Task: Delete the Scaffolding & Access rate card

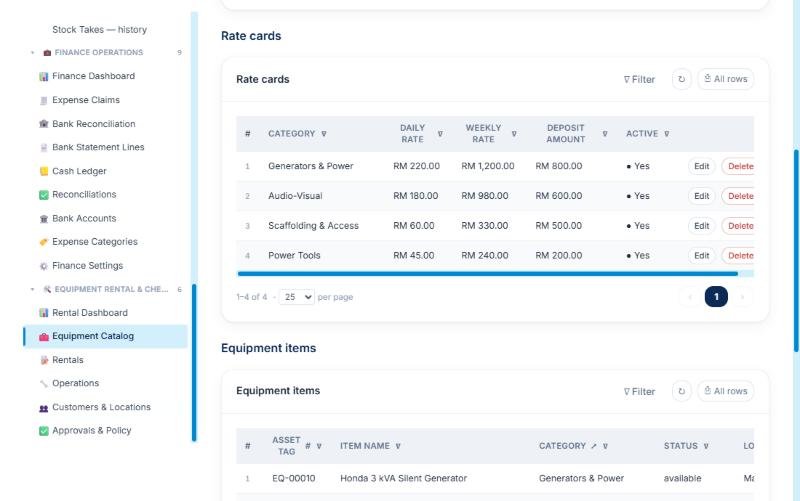Action: (739, 226)
